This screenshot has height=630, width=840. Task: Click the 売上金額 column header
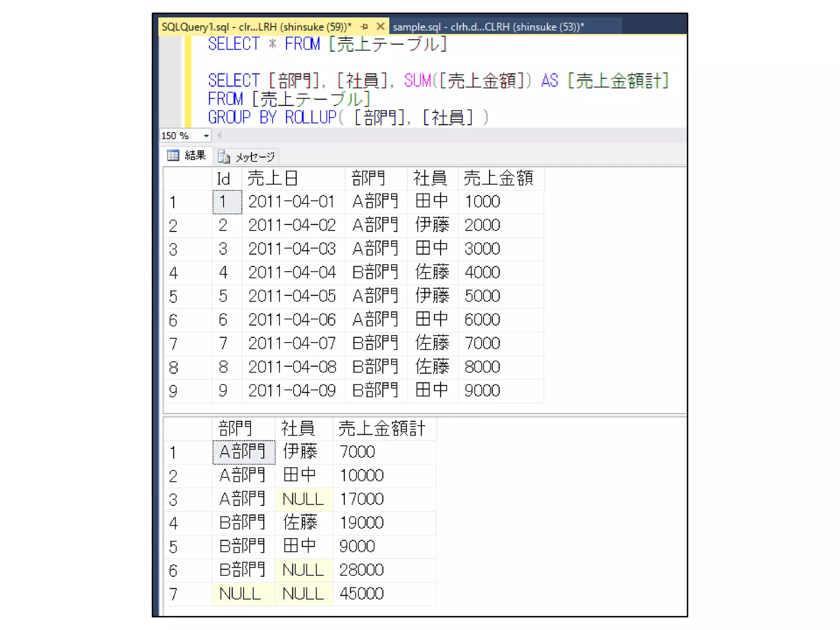(498, 179)
